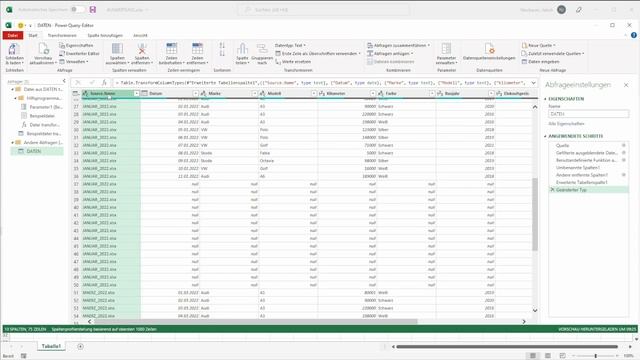The height and width of the screenshot is (360, 640).
Task: Click the horizontal scrollbar of the data grid
Action: 256,322
